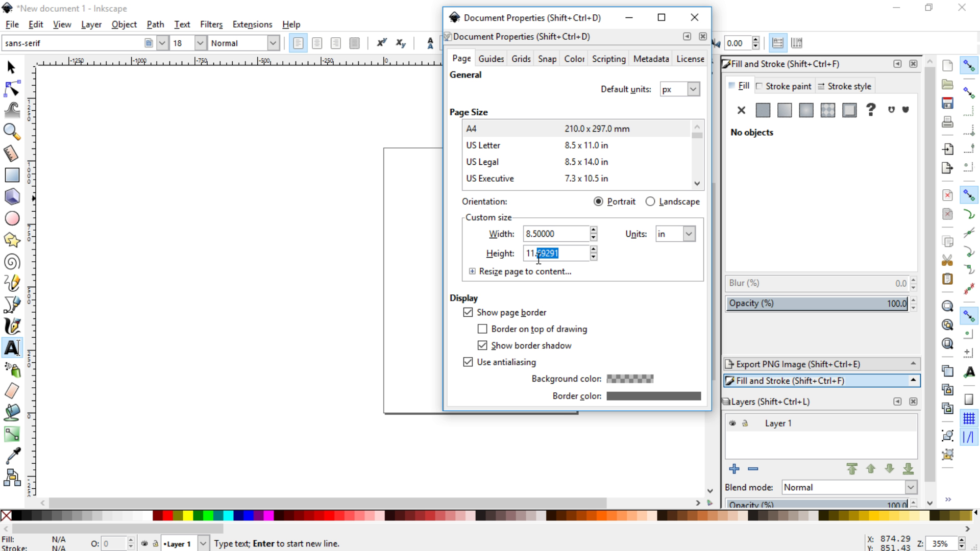This screenshot has height=551, width=980.
Task: Select the Paint Bucket tool
Action: click(11, 412)
